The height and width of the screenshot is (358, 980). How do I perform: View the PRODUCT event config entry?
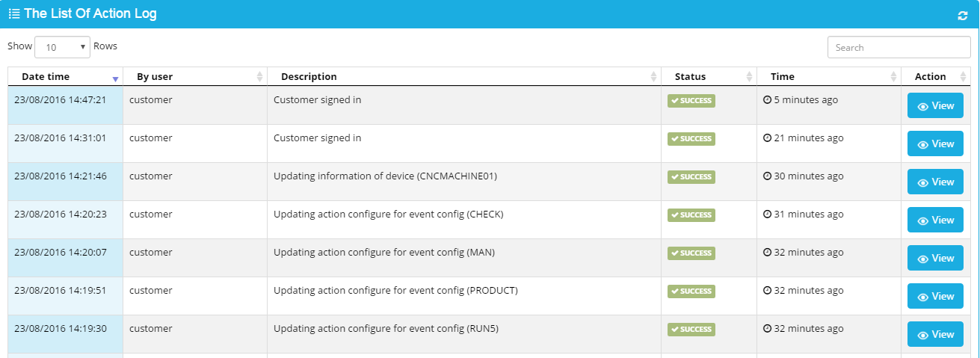click(x=935, y=297)
